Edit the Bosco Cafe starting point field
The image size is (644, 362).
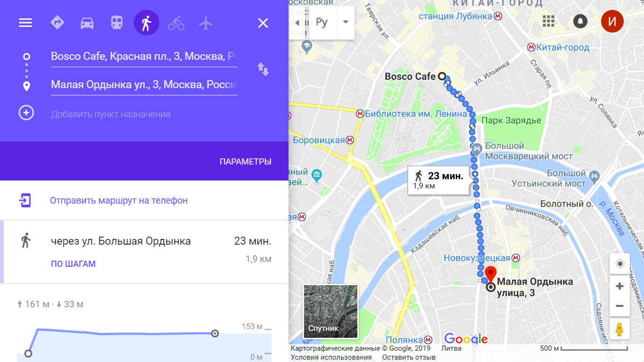click(x=144, y=57)
